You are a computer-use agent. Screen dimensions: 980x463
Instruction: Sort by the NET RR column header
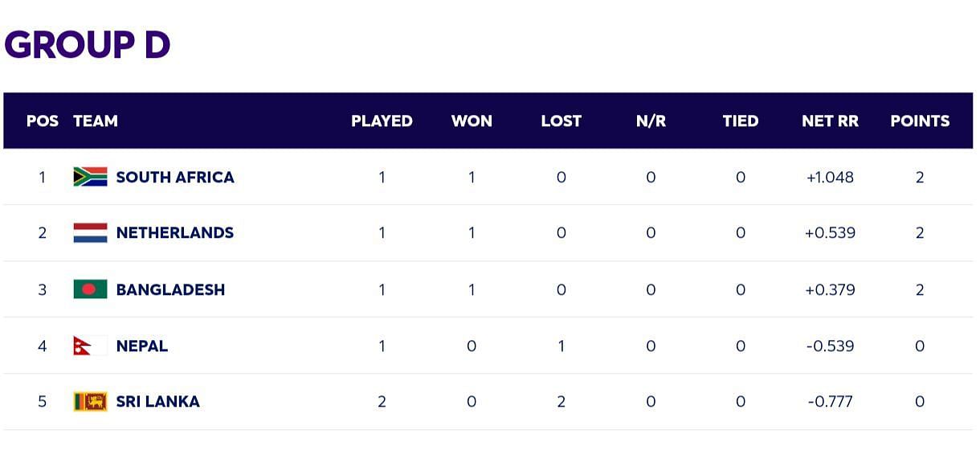(x=830, y=121)
